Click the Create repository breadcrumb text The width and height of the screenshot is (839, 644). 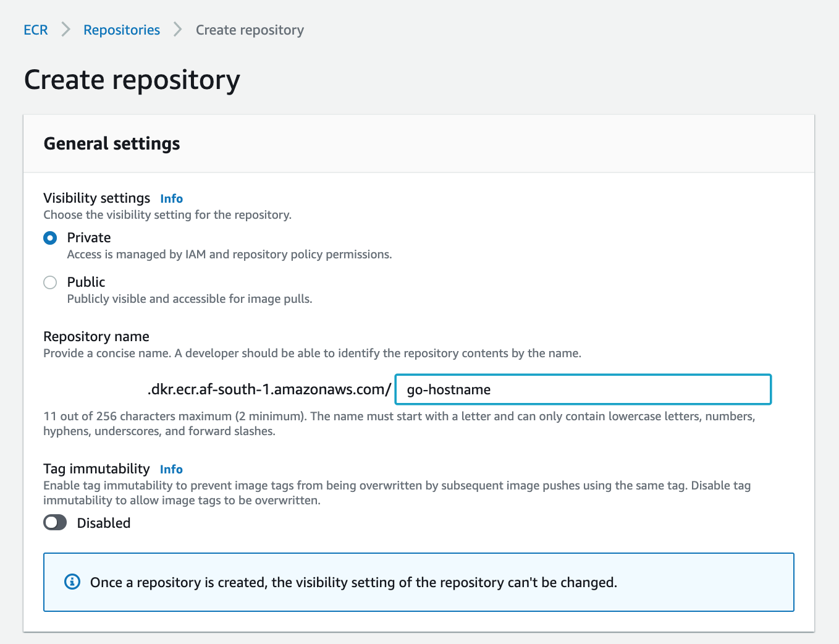pyautogui.click(x=250, y=30)
